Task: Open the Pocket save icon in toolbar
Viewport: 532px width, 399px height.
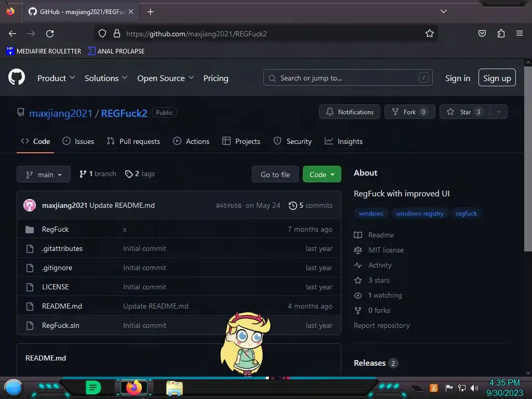Action: [x=482, y=33]
